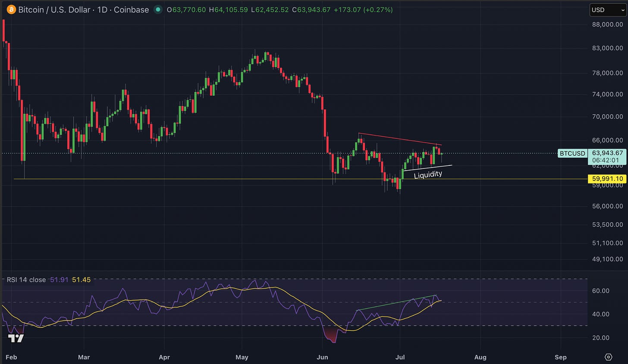The image size is (628, 364).
Task: Click the Mar label on time axis
Action: (x=84, y=357)
